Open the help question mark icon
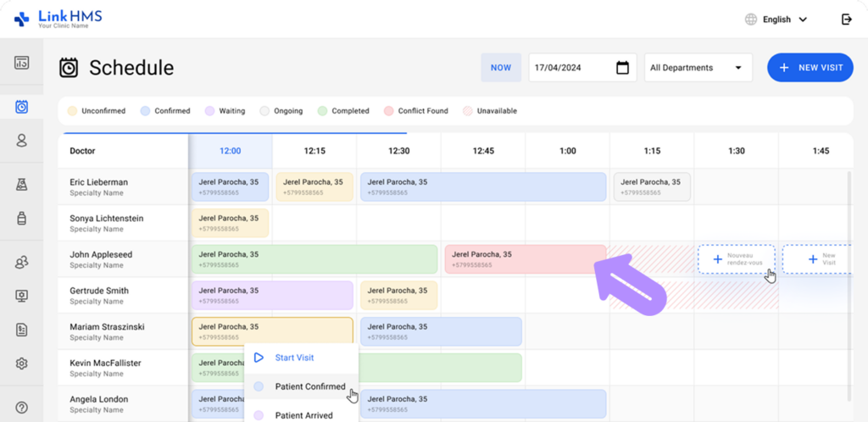Image resolution: width=868 pixels, height=422 pixels. (x=21, y=408)
